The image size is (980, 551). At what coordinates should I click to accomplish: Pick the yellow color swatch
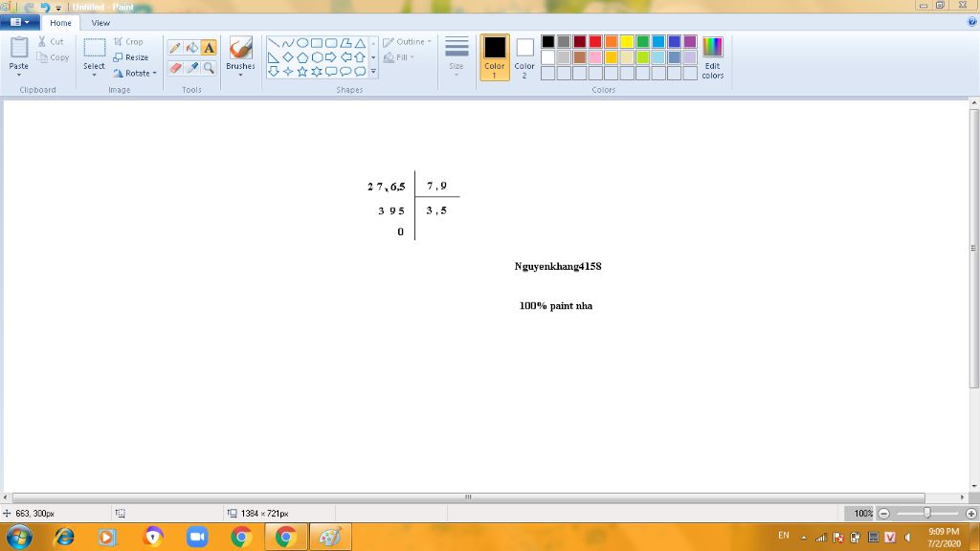pyautogui.click(x=627, y=42)
